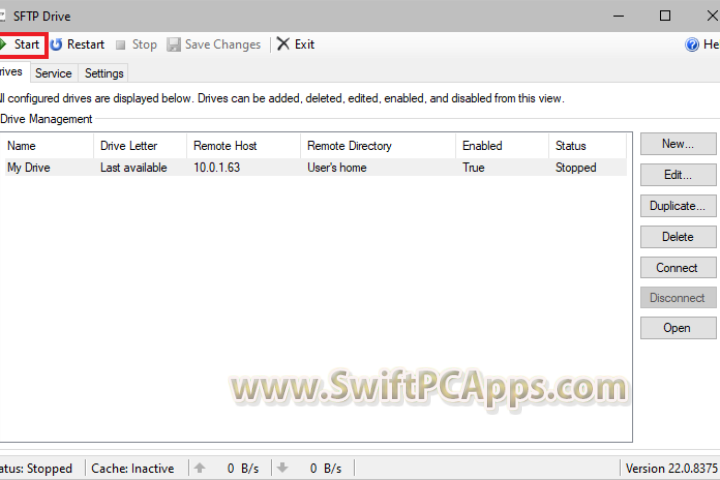Click the Exit X icon in toolbar
The height and width of the screenshot is (480, 720).
[x=283, y=44]
